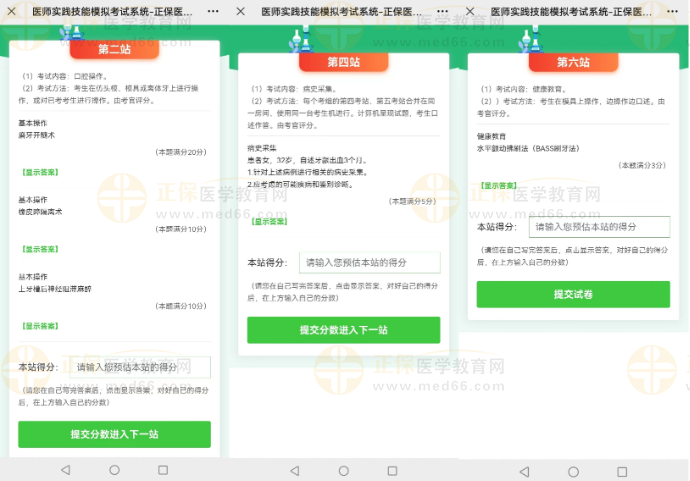Tap the recent apps square under the 第二站 screen

163,469
